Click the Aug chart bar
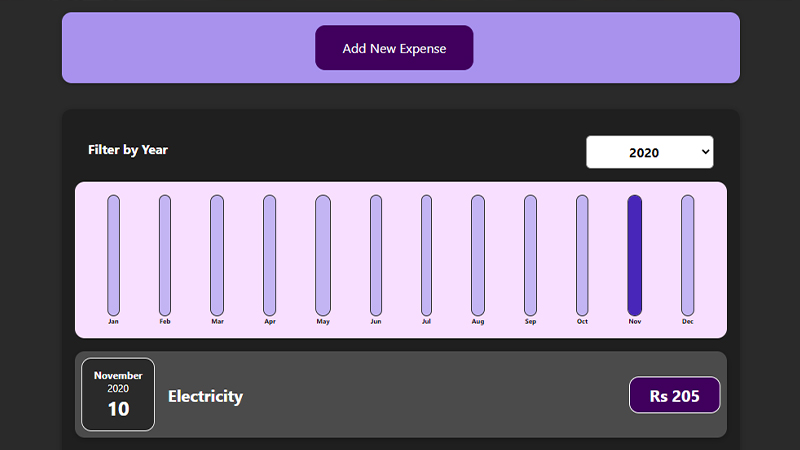 click(x=478, y=255)
